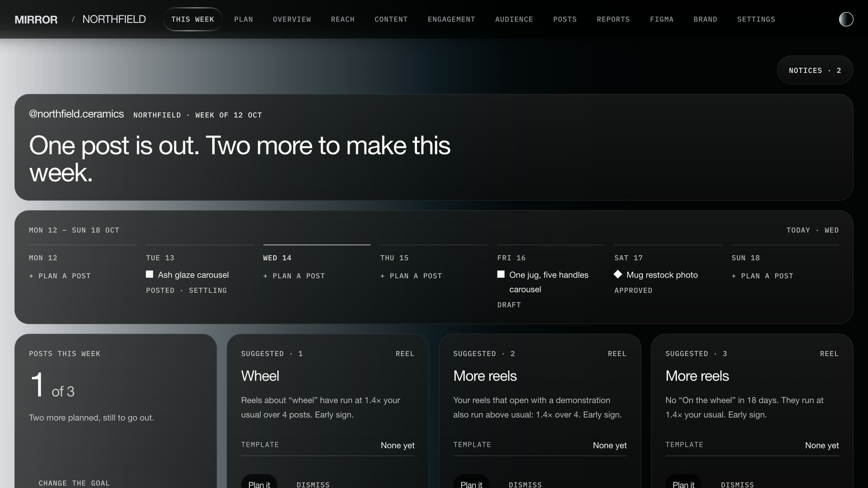This screenshot has height=488, width=868.
Task: Open the SETTINGS tab
Action: coord(756,19)
